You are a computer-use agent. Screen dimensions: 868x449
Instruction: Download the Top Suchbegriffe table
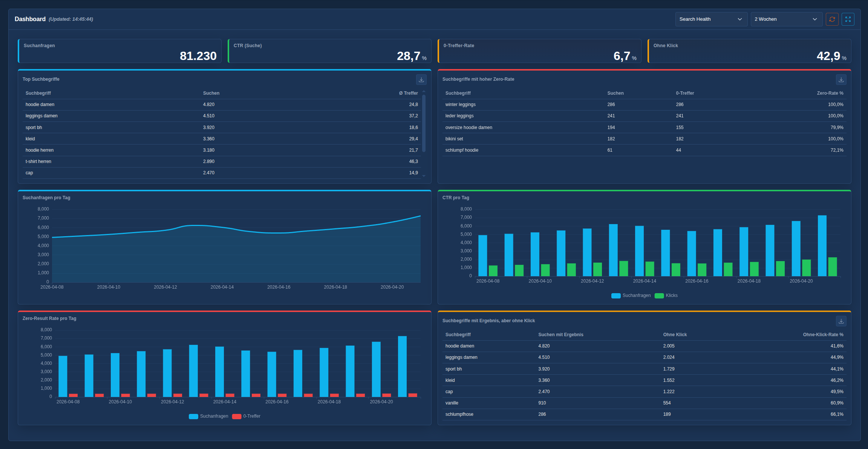coord(421,80)
